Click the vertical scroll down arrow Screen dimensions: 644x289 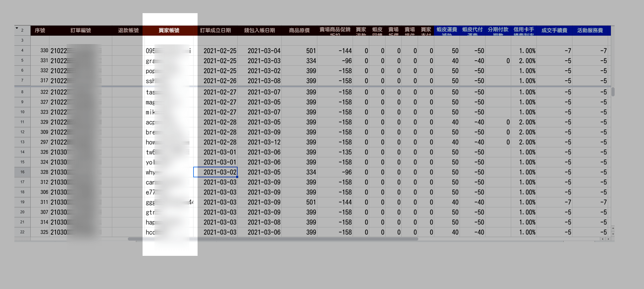tap(613, 234)
